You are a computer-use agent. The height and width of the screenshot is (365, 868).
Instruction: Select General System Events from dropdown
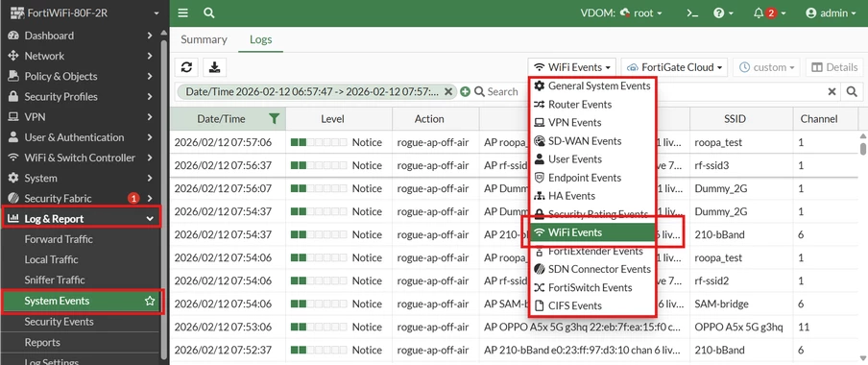(592, 85)
